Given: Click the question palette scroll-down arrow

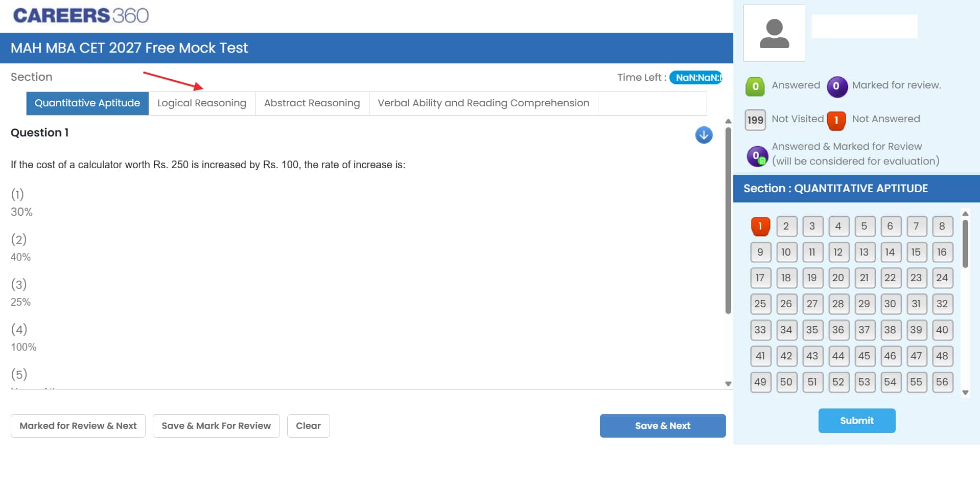Looking at the screenshot, I should click(x=965, y=393).
